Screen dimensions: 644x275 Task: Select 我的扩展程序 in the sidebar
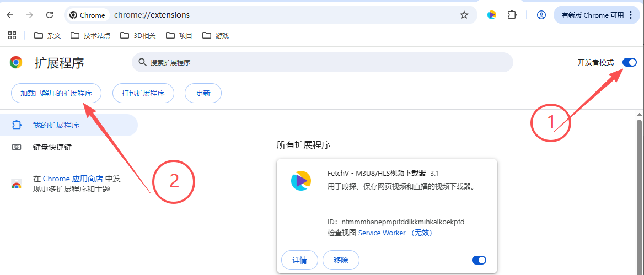[56, 125]
